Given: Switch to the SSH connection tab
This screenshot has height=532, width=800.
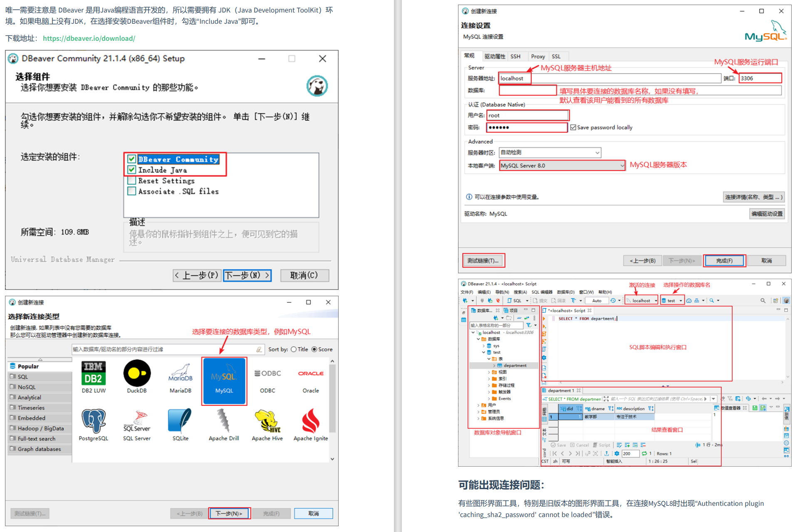Looking at the screenshot, I should pos(516,56).
